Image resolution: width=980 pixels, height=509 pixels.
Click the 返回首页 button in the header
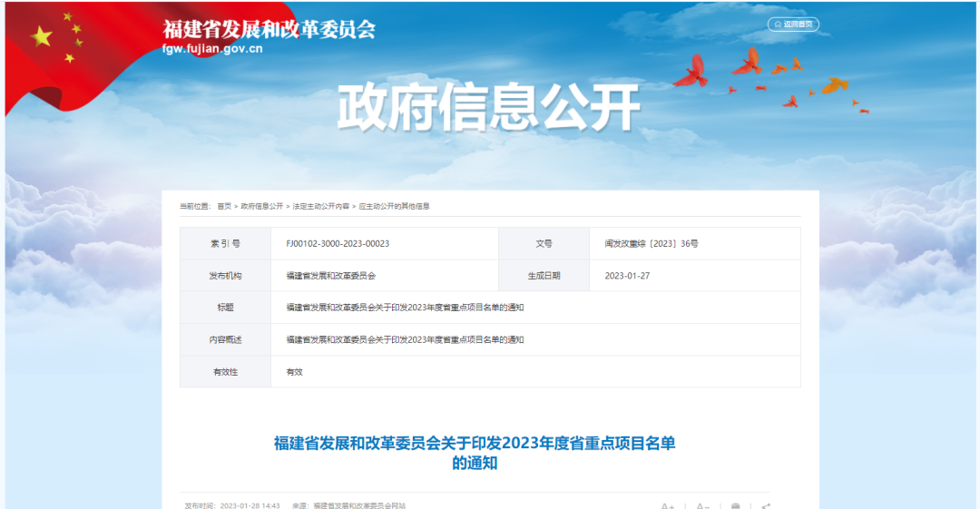click(793, 24)
